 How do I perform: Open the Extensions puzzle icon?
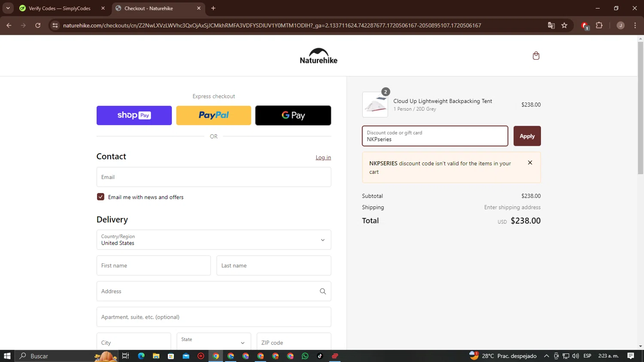pyautogui.click(x=599, y=25)
